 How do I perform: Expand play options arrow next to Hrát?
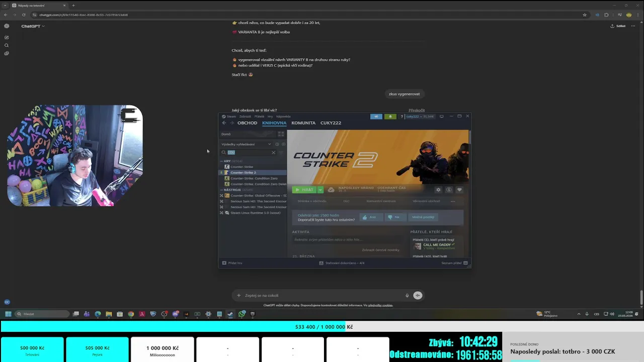point(320,190)
